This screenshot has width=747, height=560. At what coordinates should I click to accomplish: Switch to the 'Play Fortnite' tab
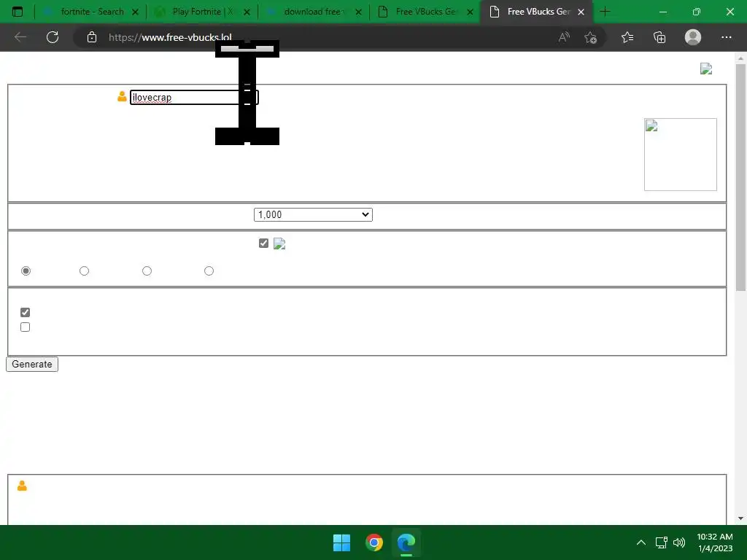[201, 12]
